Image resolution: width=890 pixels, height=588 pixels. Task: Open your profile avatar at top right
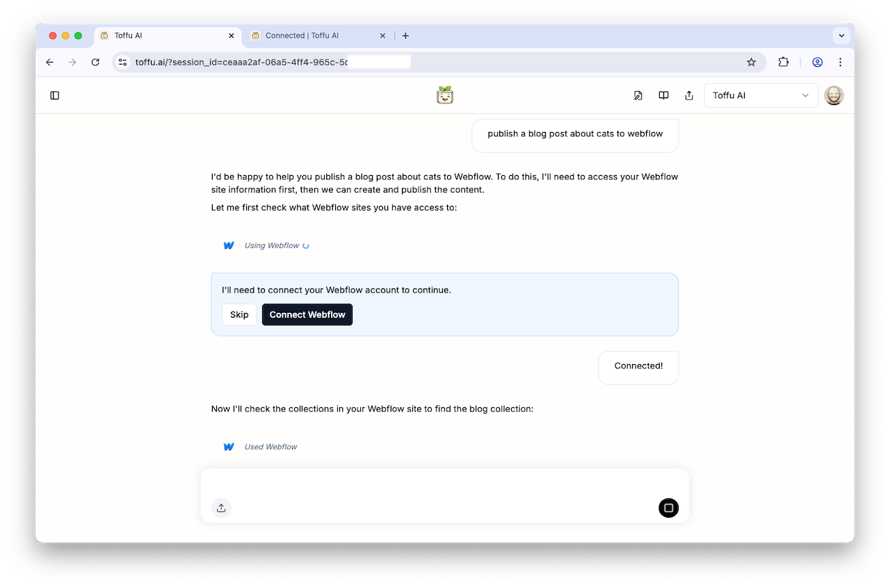(833, 95)
